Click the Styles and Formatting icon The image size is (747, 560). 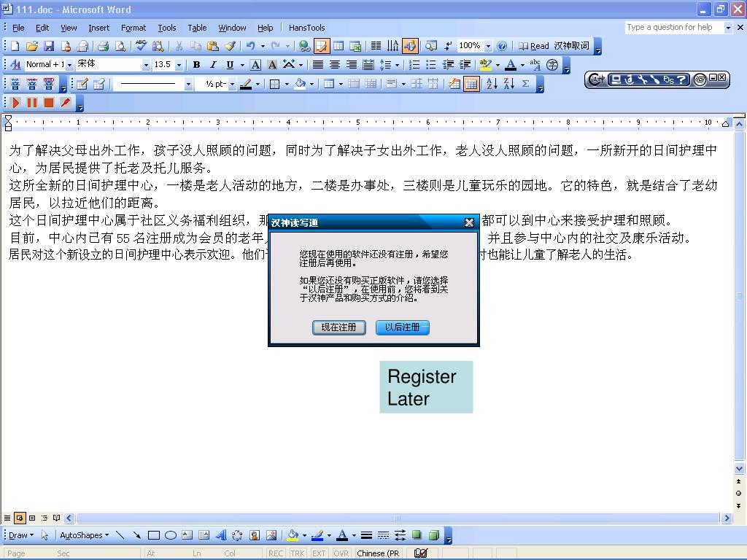point(15,65)
